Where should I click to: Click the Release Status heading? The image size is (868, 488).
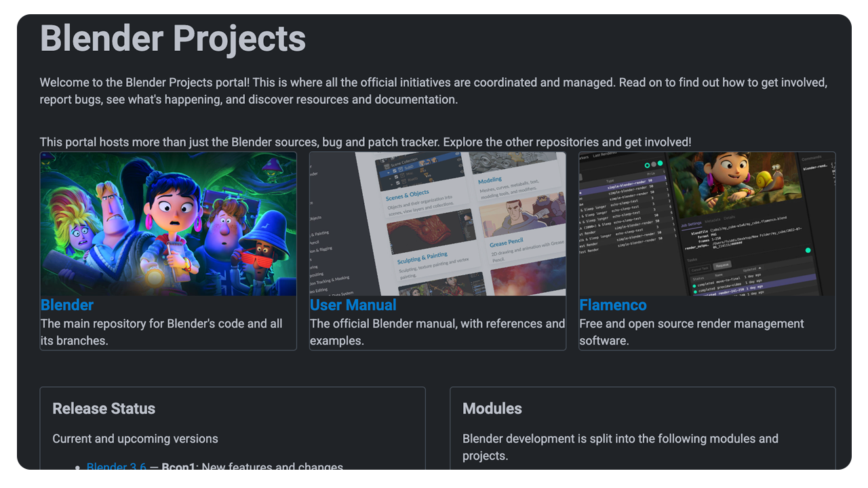pyautogui.click(x=104, y=409)
